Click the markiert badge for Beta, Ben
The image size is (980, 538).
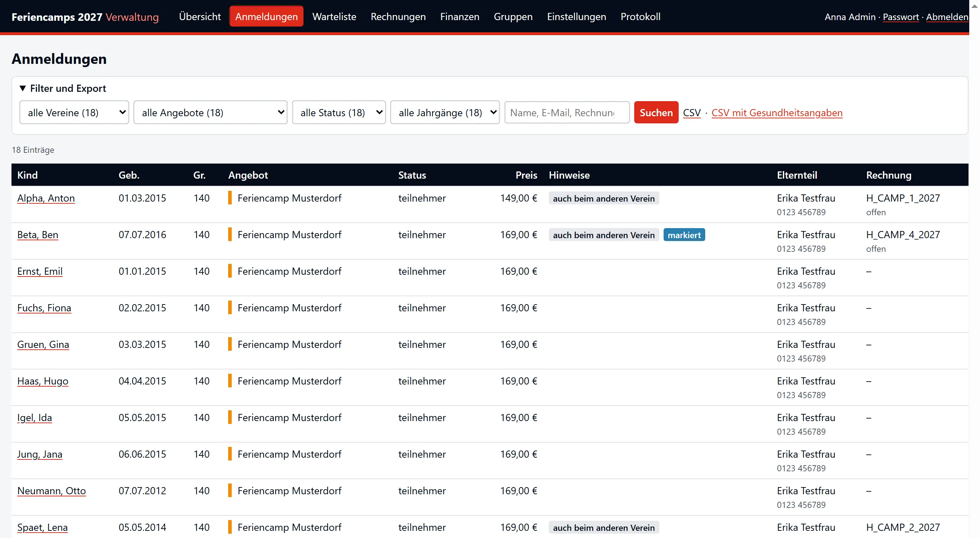click(x=684, y=235)
